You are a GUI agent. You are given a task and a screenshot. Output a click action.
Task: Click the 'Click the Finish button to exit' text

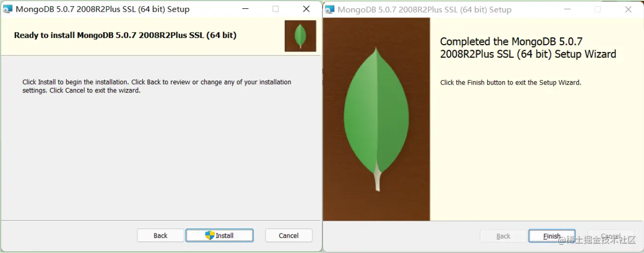(511, 83)
